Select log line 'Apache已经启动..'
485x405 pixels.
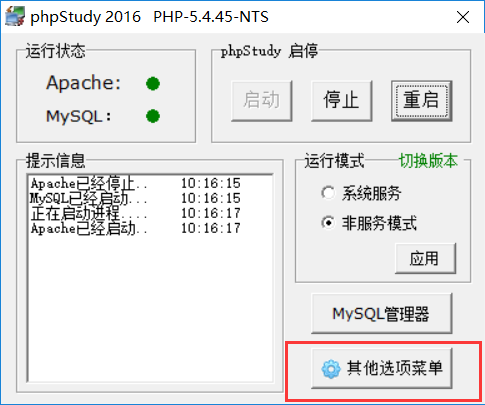pos(135,228)
